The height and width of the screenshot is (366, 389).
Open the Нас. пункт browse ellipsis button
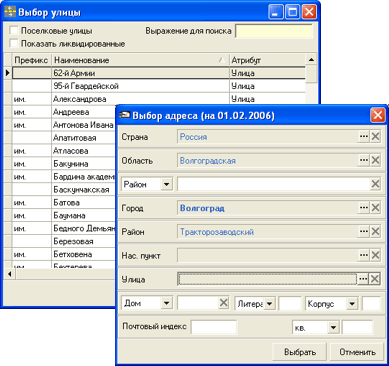364,255
